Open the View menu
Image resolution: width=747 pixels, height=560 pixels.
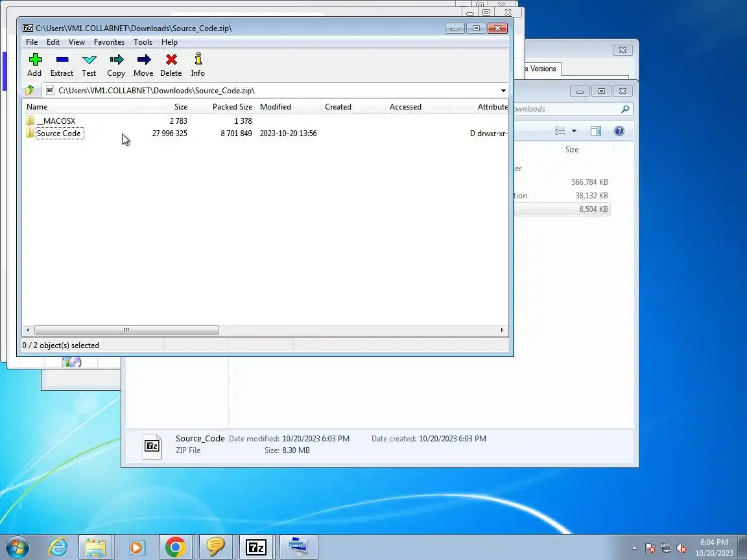click(77, 42)
